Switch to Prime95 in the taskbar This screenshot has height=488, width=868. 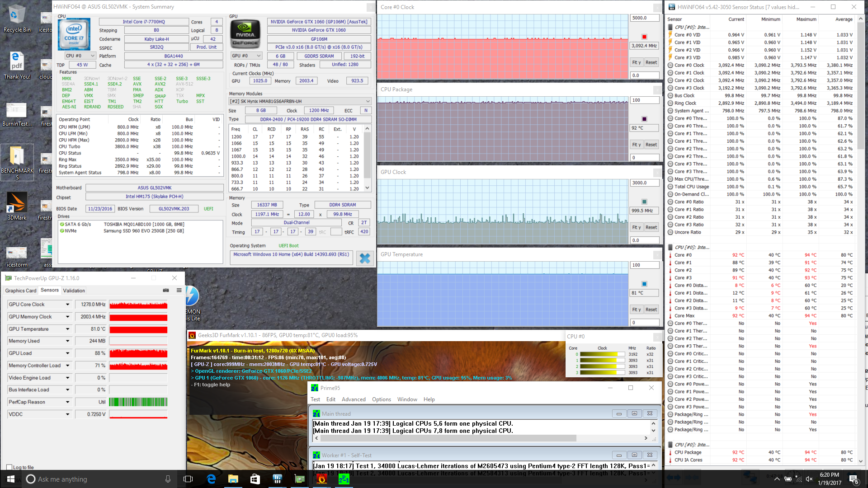[x=344, y=479]
